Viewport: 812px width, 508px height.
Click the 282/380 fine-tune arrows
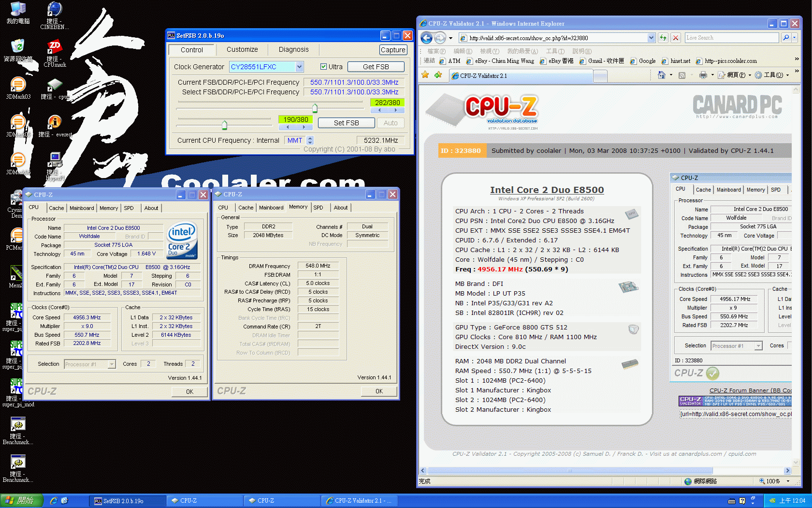(x=387, y=110)
